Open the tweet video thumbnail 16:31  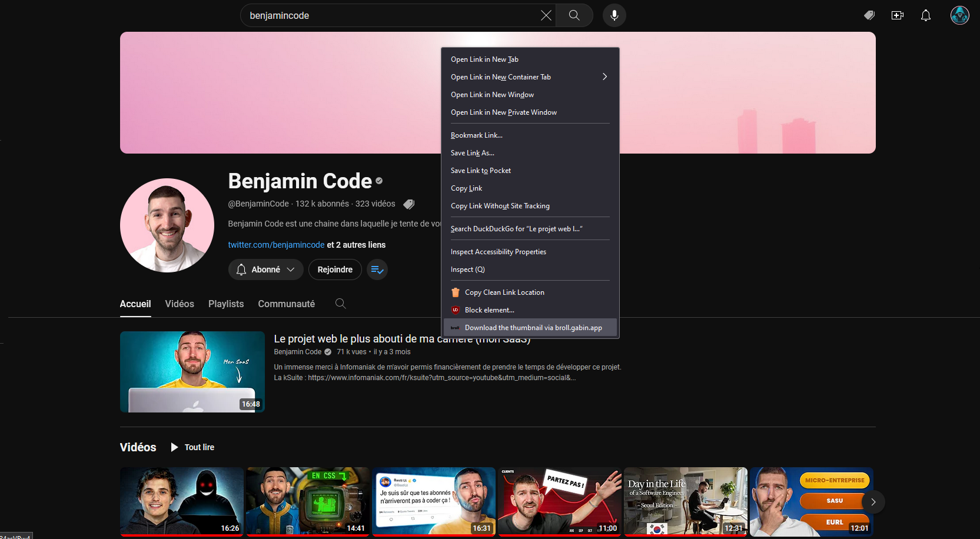pyautogui.click(x=434, y=501)
